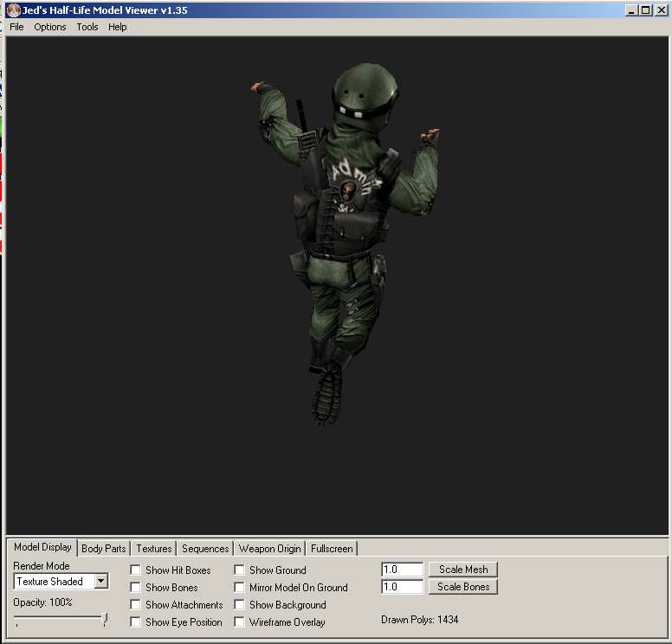Enable Show Hit Boxes checkbox

coord(135,570)
